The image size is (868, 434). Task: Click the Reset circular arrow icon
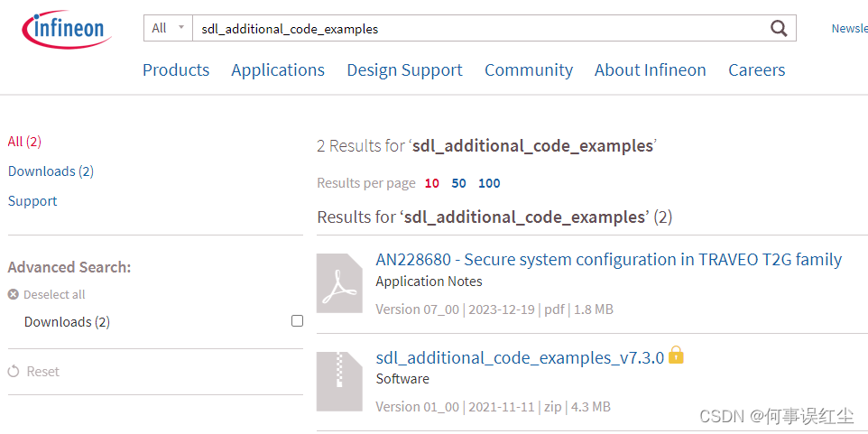click(14, 372)
